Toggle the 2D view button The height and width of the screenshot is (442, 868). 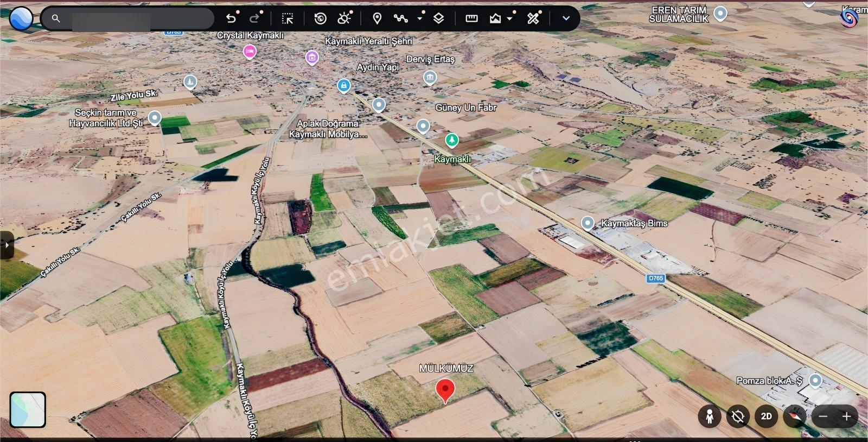[x=766, y=416]
